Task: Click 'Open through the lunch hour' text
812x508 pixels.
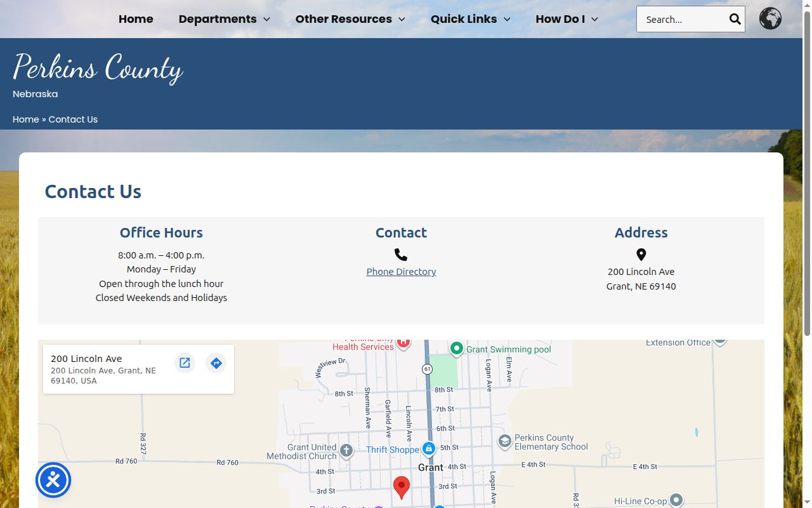Action: coord(161,284)
